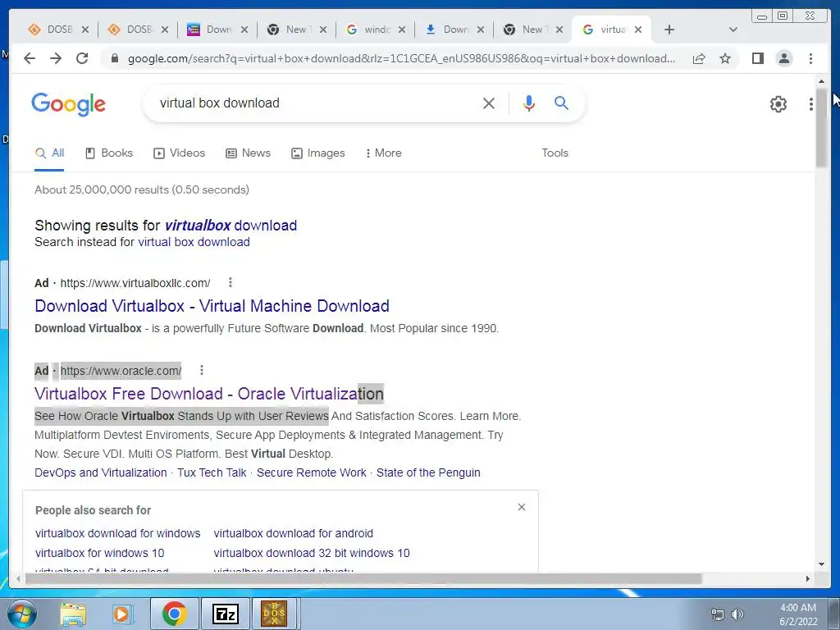Open the Chrome side panel
Image resolution: width=840 pixels, height=630 pixels.
[x=757, y=58]
